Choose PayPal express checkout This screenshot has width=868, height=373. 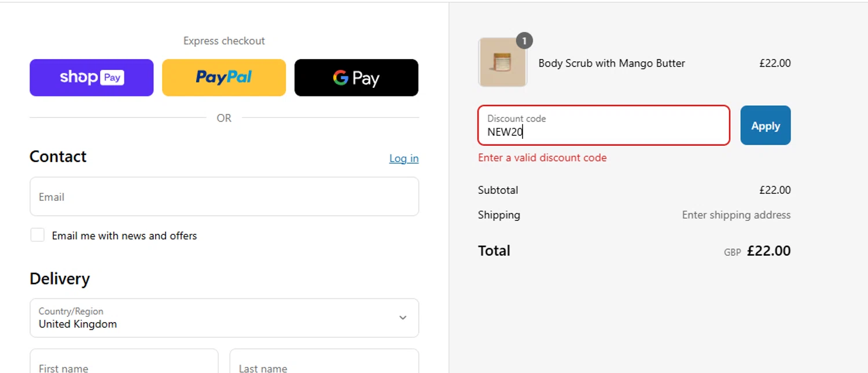coord(224,77)
